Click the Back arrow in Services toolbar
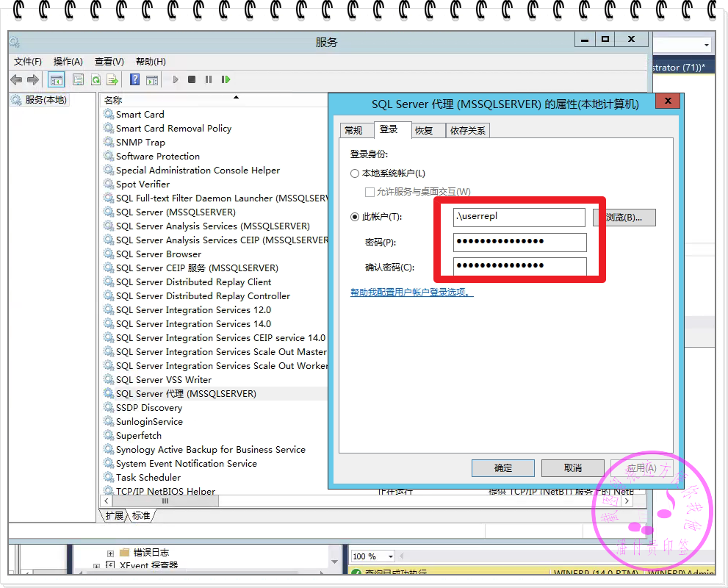 tap(16, 80)
